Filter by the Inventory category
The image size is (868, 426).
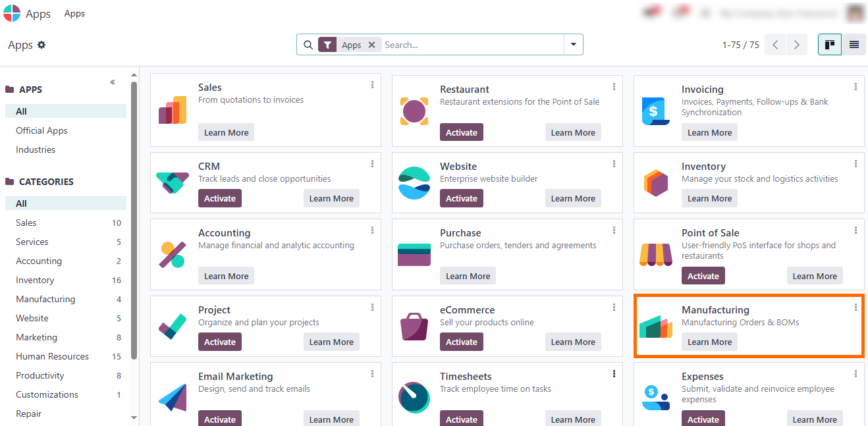tap(66, 280)
